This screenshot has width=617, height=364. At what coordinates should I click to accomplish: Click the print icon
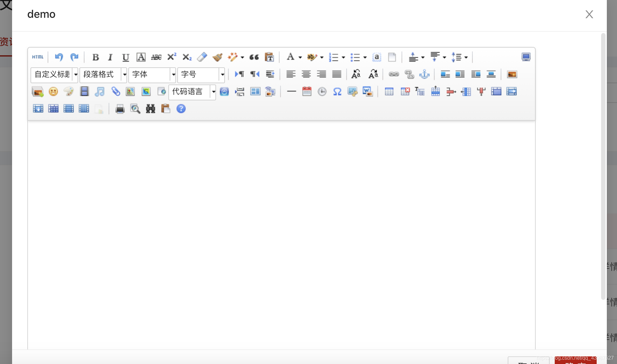point(120,109)
